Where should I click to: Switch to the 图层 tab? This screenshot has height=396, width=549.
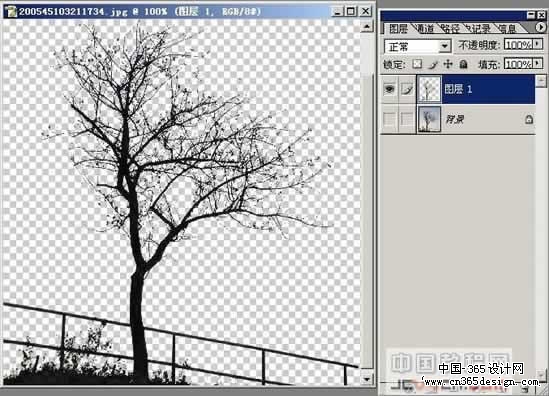click(398, 29)
